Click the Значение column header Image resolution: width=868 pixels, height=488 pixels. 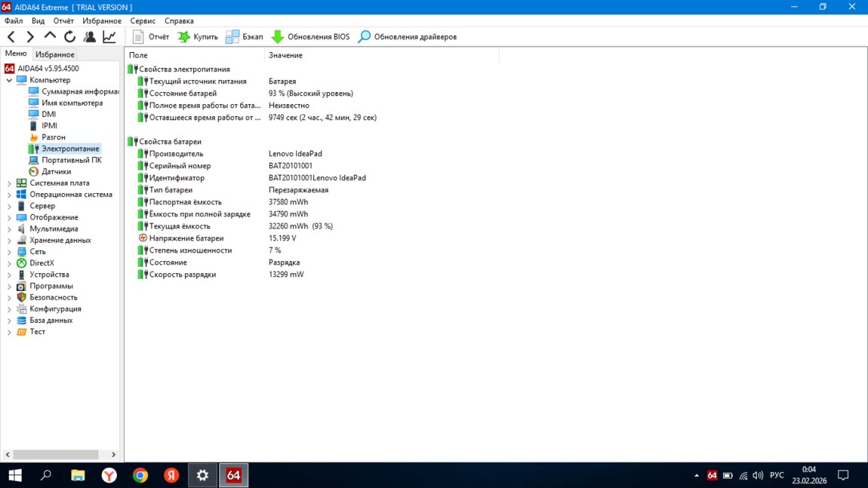285,55
